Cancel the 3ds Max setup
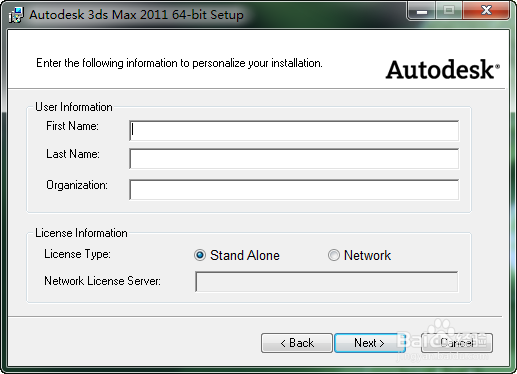Viewport: 517px width, 374px height. coord(457,343)
